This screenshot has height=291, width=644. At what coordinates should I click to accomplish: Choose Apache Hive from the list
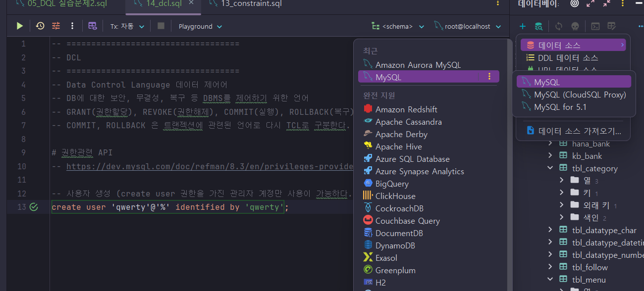[429, 146]
